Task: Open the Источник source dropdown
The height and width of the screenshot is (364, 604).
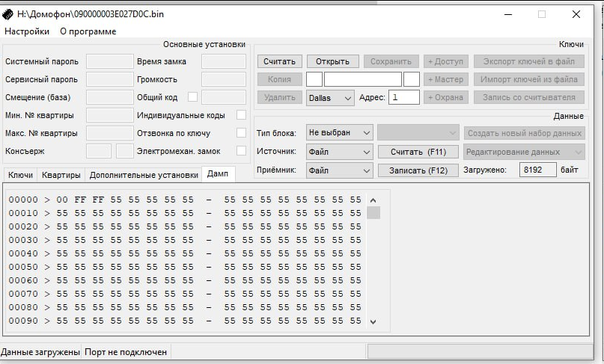Action: pos(339,152)
